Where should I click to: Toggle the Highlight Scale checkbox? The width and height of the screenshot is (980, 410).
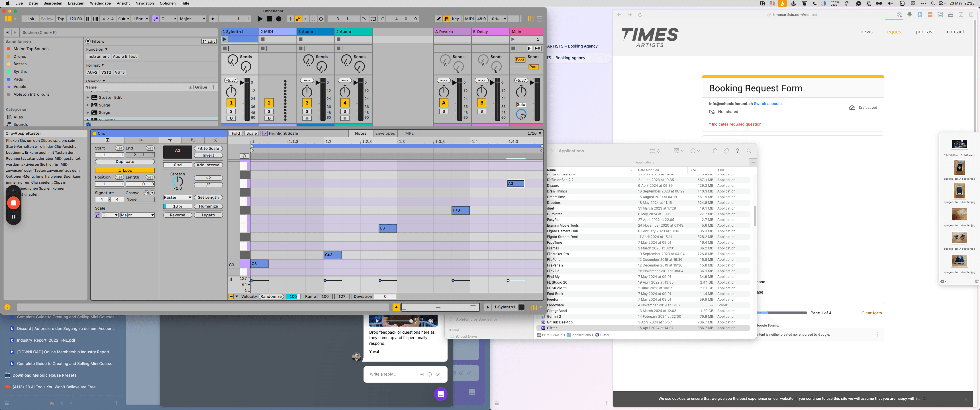coord(265,134)
